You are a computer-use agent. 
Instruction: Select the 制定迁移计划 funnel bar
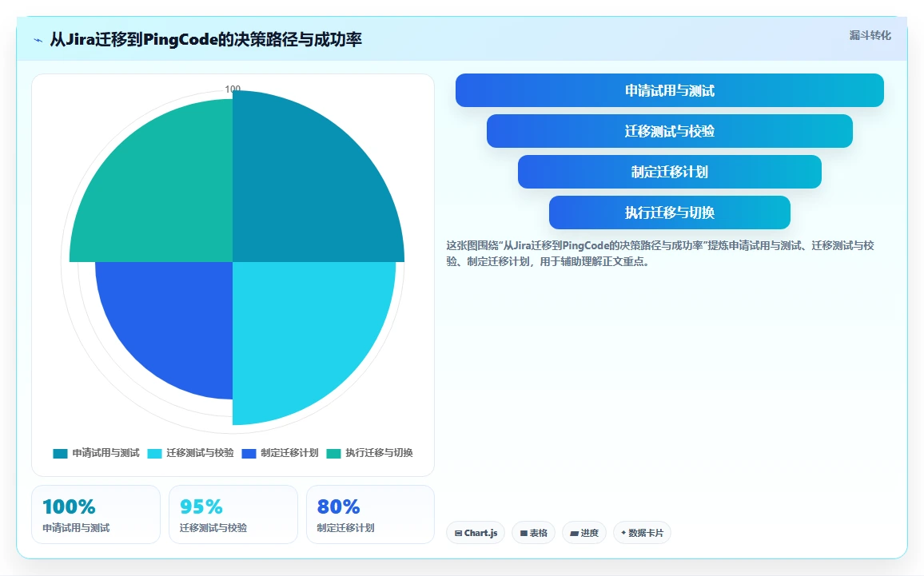pos(670,172)
